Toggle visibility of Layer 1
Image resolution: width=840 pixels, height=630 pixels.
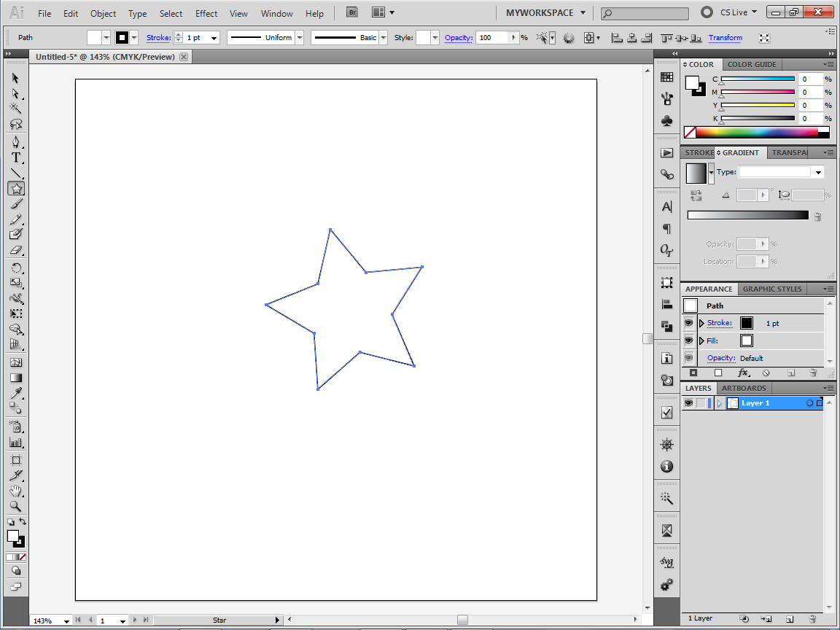[x=688, y=402]
